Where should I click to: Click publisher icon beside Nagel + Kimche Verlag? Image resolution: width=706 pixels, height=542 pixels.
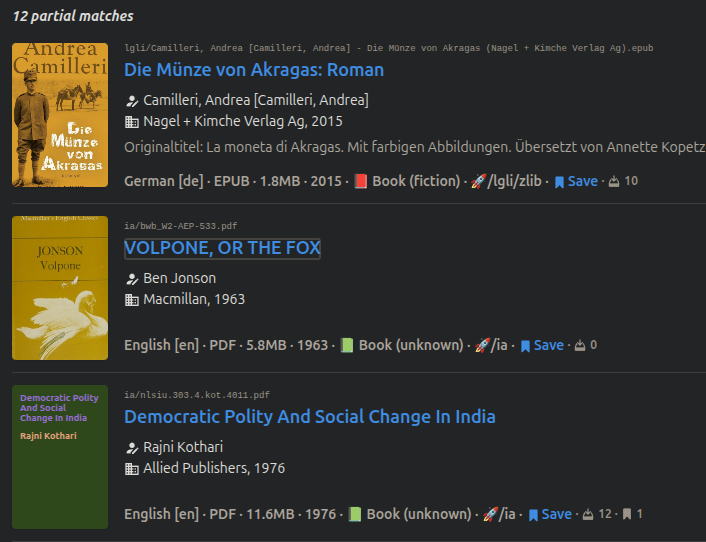(x=131, y=122)
